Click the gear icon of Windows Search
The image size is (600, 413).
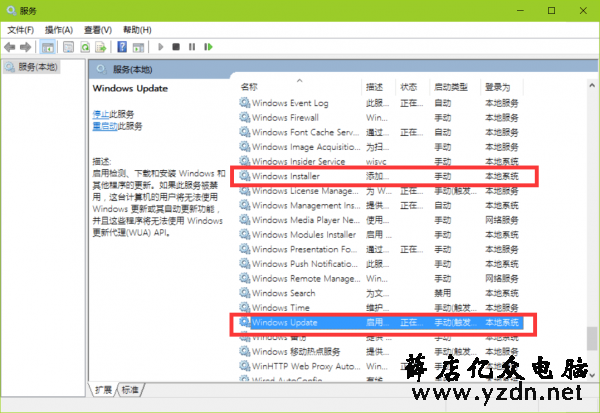point(245,293)
